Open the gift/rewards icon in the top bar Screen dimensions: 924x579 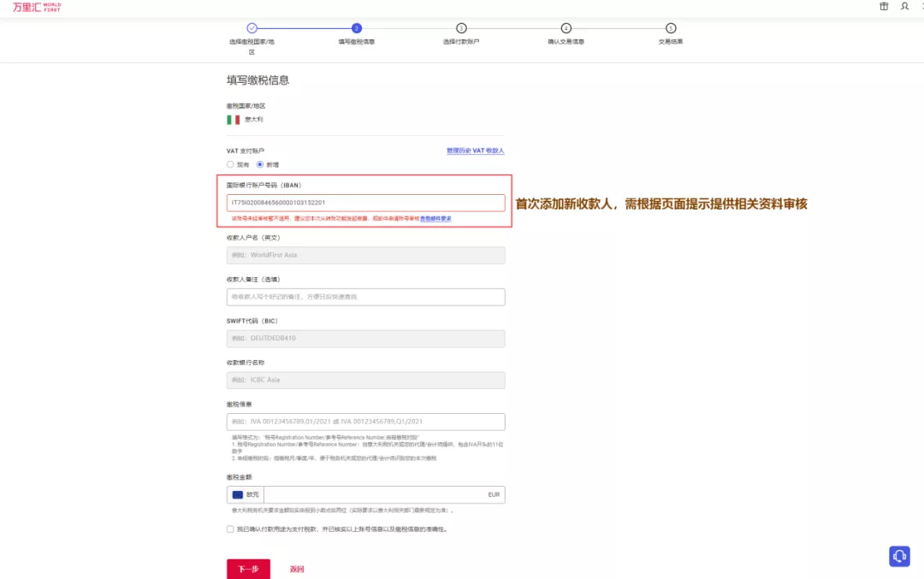pyautogui.click(x=884, y=7)
